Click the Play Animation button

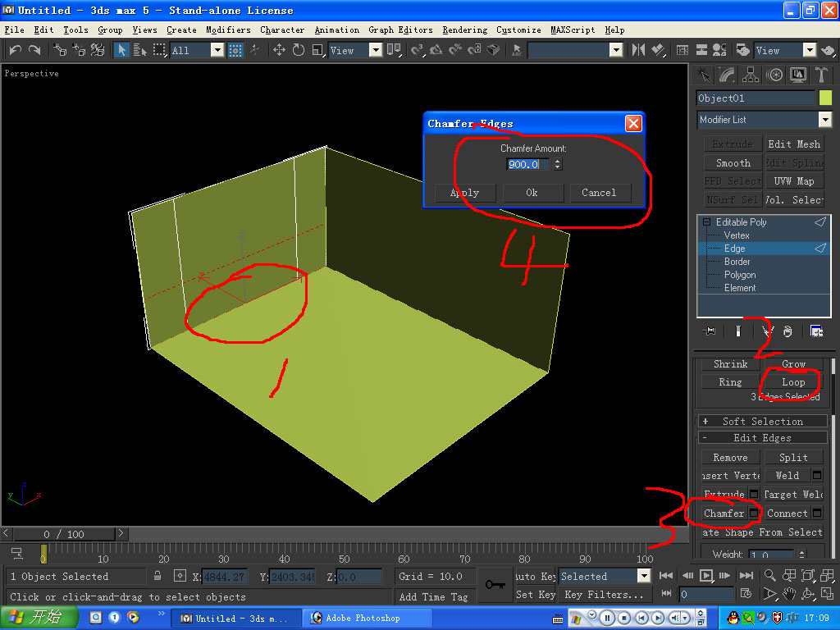point(706,575)
